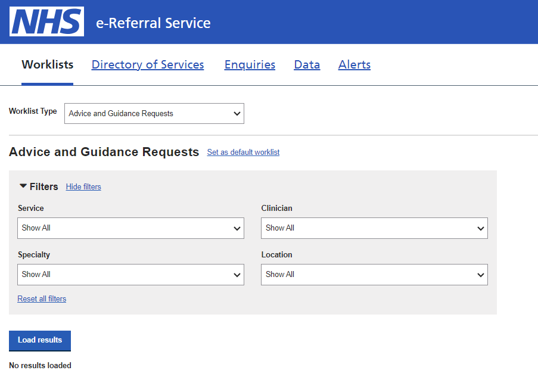The height and width of the screenshot is (392, 538).
Task: Open the Alerts tab
Action: point(354,64)
